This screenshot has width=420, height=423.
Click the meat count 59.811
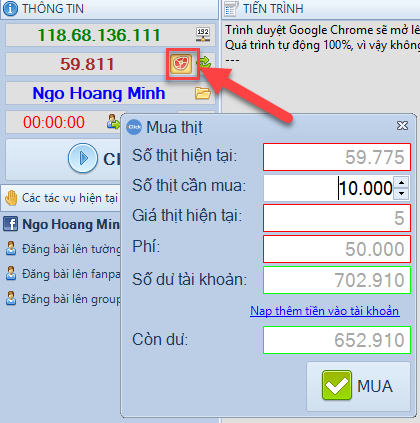point(87,64)
